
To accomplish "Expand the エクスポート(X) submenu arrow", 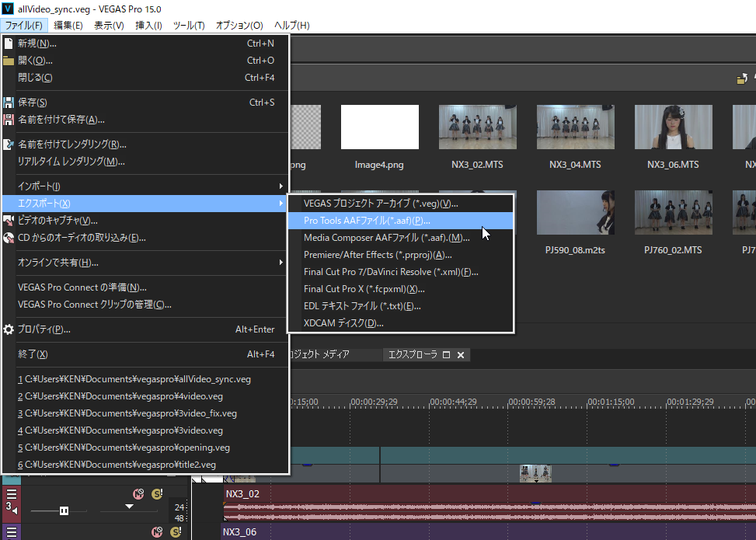I will (x=281, y=204).
